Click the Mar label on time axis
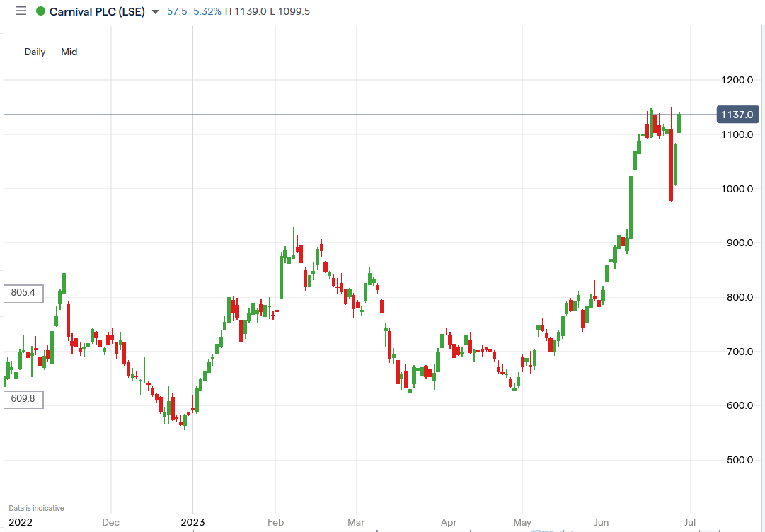Image resolution: width=765 pixels, height=532 pixels. (x=357, y=522)
